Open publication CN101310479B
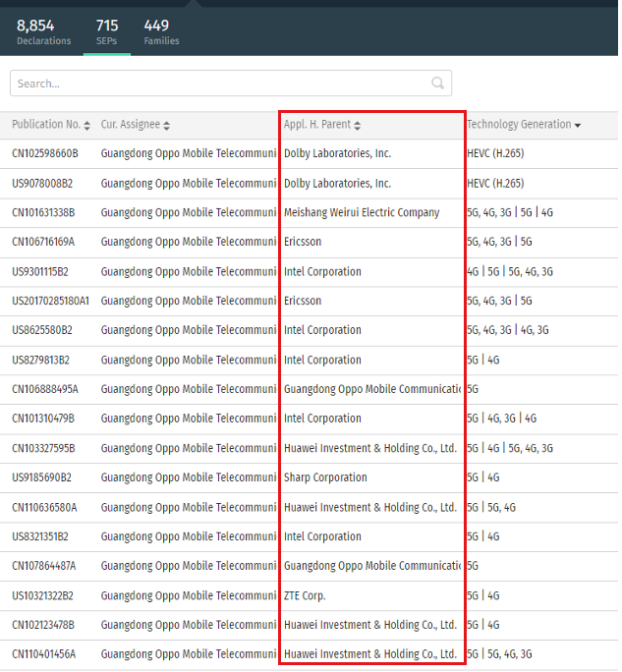 tap(43, 419)
